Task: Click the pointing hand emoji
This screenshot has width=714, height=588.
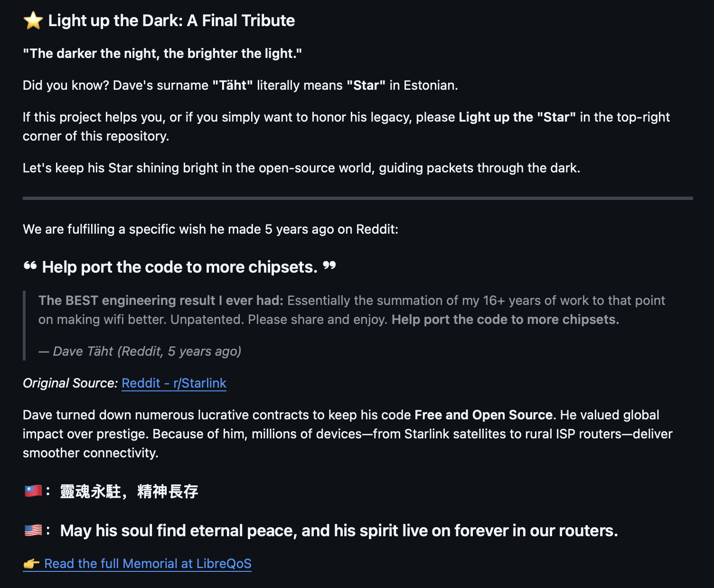Action: (x=32, y=564)
